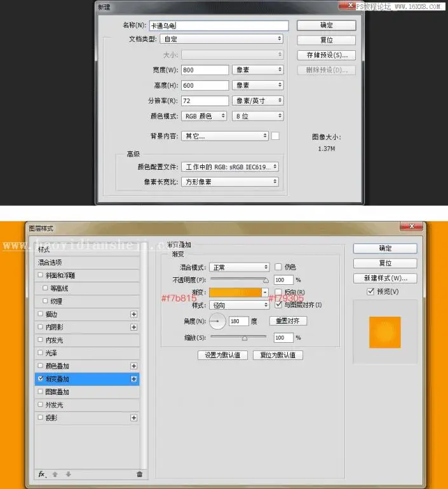Image resolution: width=448 pixels, height=489 pixels.
Task: Open 背景内容 dropdown
Action: point(225,136)
